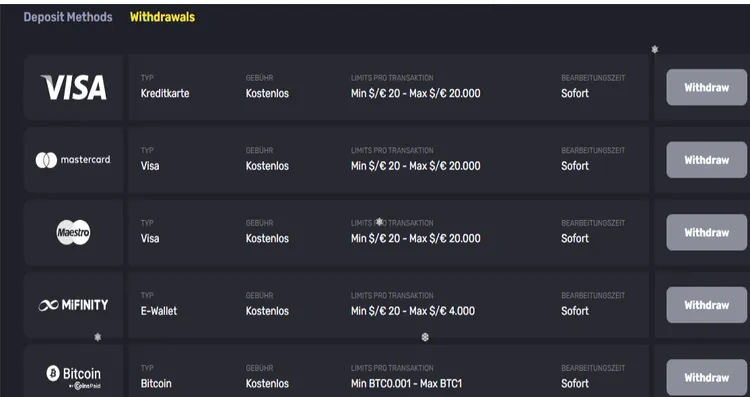The image size is (750, 397).
Task: Click the snowflake below the MiFinity limits text
Action: (425, 337)
